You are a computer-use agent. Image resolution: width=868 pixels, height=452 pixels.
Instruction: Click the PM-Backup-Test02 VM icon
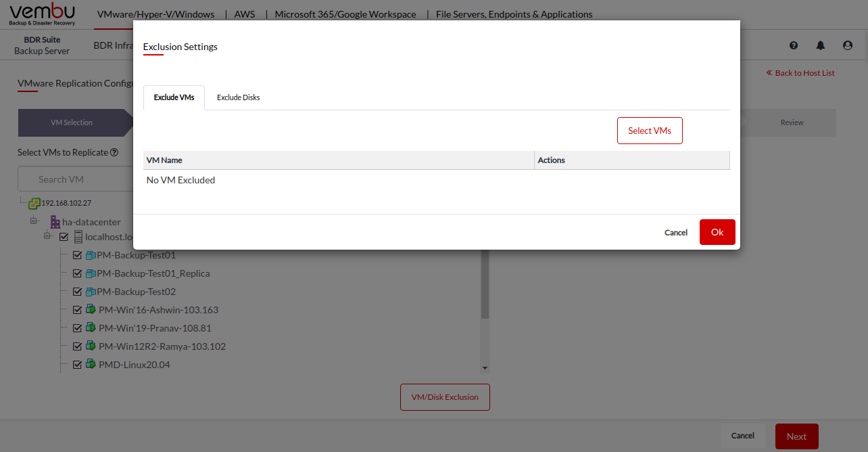(x=91, y=292)
